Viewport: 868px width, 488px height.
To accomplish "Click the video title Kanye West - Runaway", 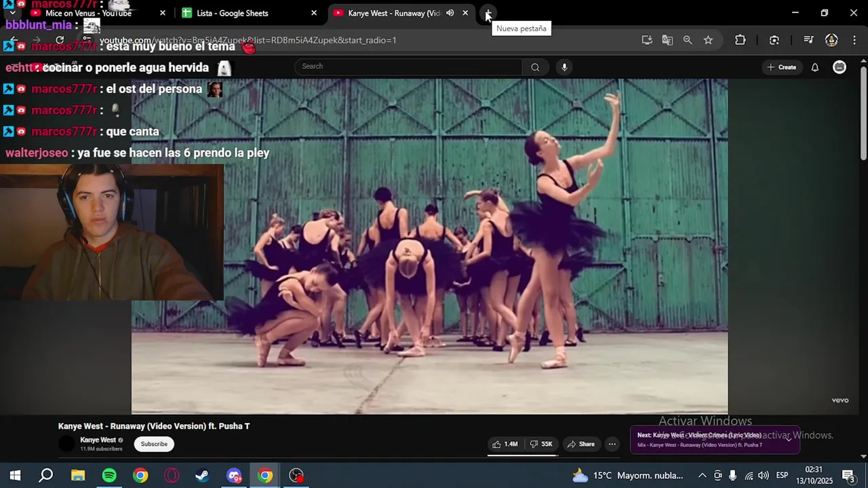I will click(154, 426).
